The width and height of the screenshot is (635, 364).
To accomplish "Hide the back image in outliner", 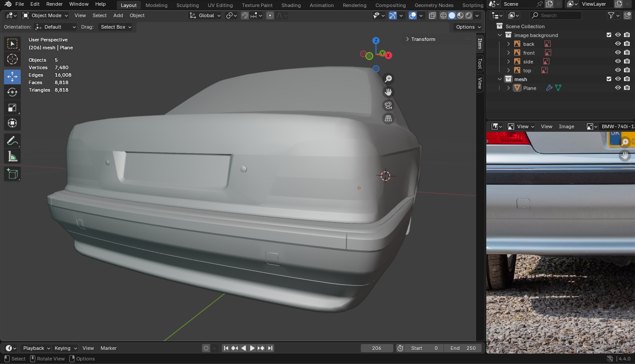I will point(618,44).
